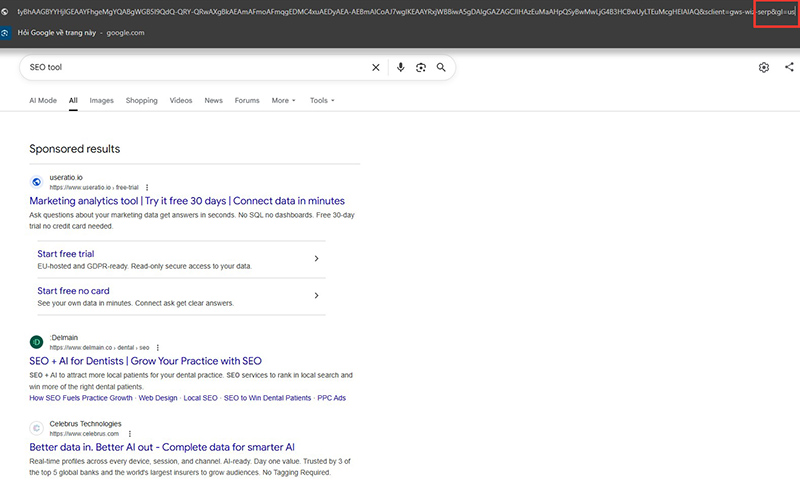Open Start free no card sitelink chevron

[x=316, y=295]
